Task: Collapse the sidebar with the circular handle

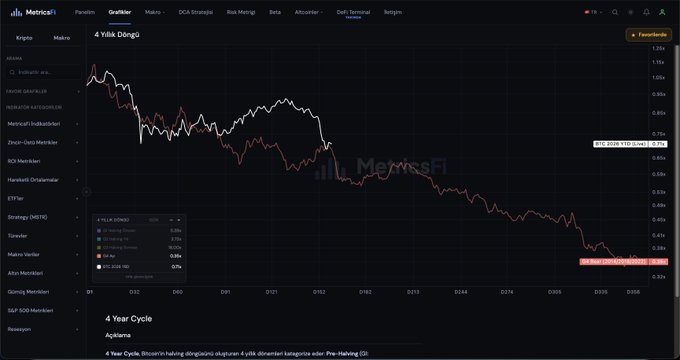Action: coord(87,192)
